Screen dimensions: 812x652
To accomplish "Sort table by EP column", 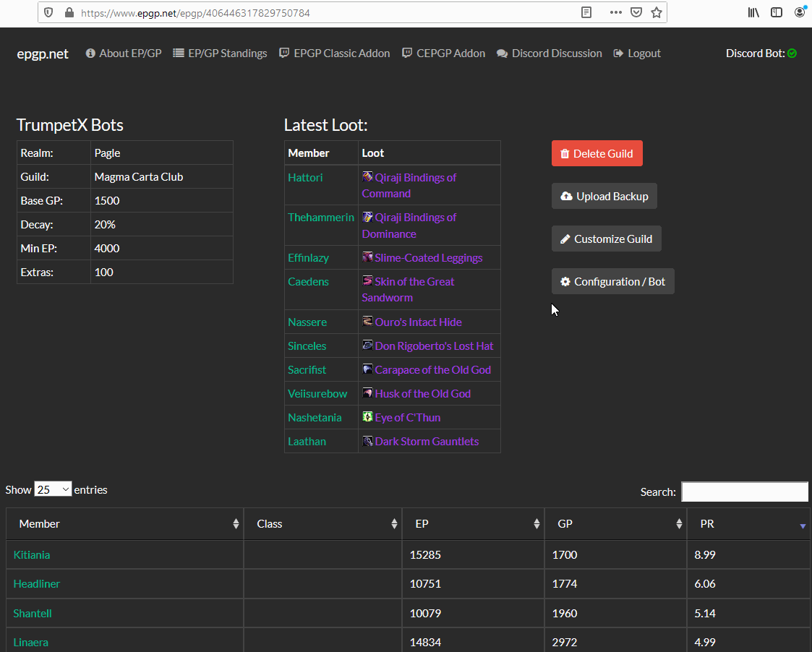I will (472, 524).
